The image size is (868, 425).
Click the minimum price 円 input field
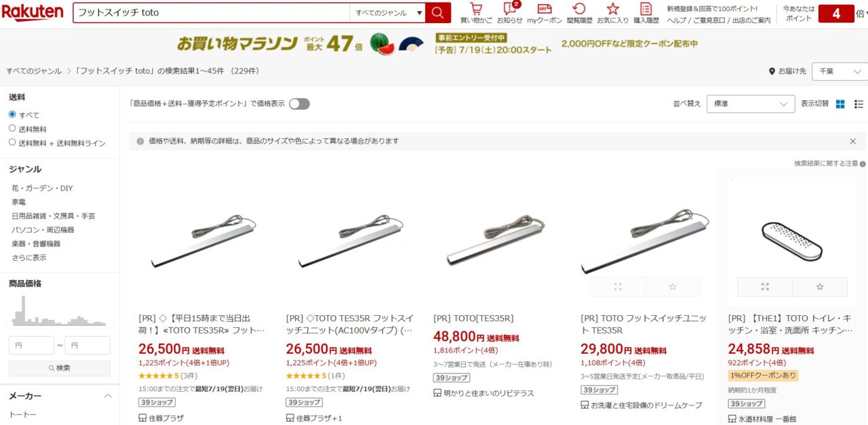(x=31, y=345)
